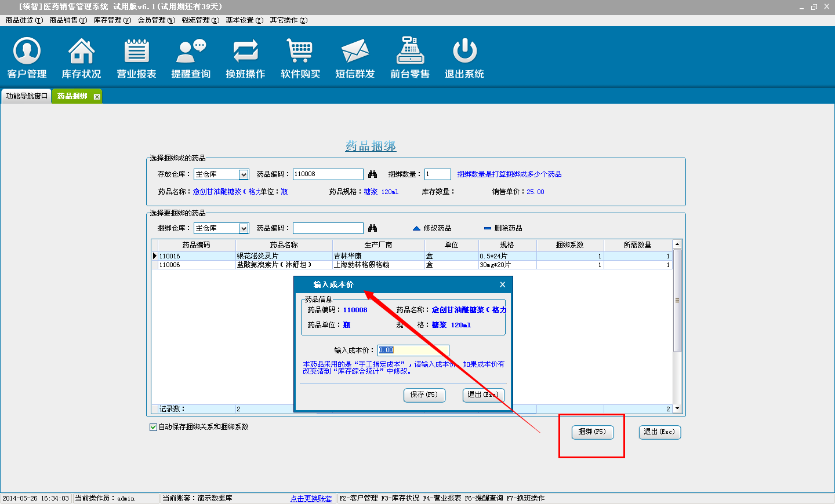Click the 捆绑 (F5) bind button
This screenshot has height=504, width=835.
(592, 432)
